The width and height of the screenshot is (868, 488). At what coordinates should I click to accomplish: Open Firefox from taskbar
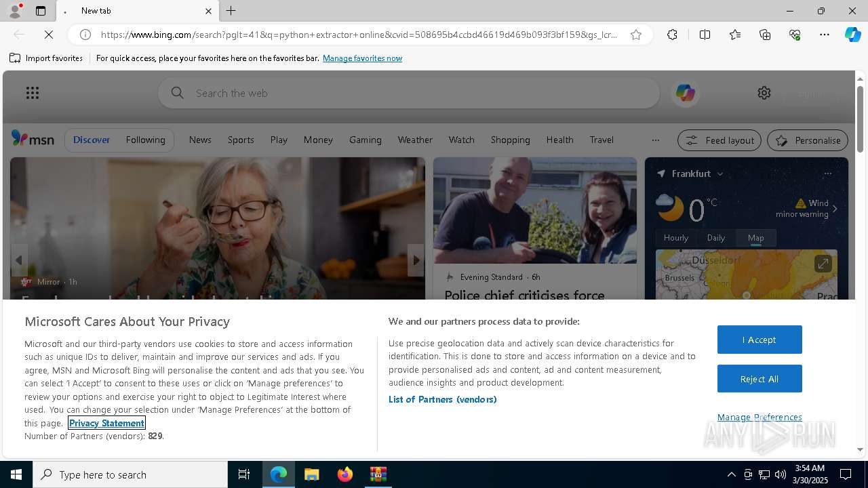point(345,474)
